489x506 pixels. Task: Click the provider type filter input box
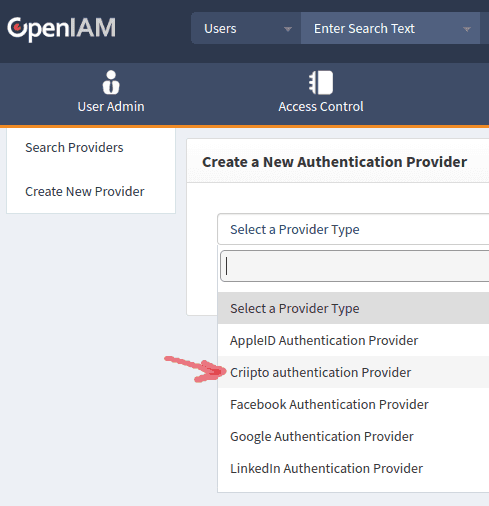point(355,266)
